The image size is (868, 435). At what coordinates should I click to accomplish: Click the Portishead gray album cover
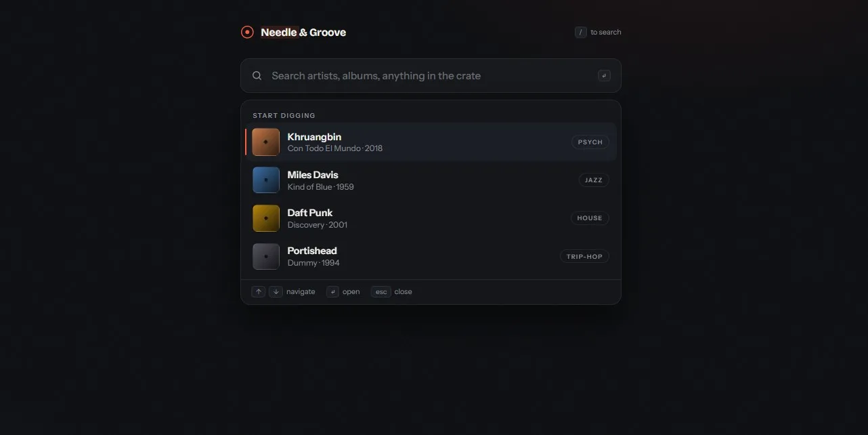click(x=266, y=256)
